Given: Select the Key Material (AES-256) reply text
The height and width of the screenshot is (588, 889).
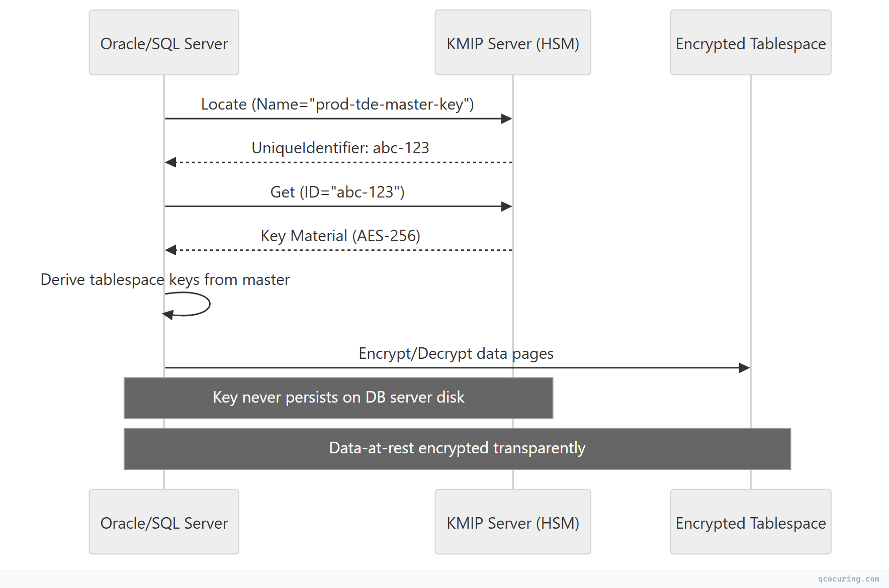Looking at the screenshot, I should coord(340,236).
